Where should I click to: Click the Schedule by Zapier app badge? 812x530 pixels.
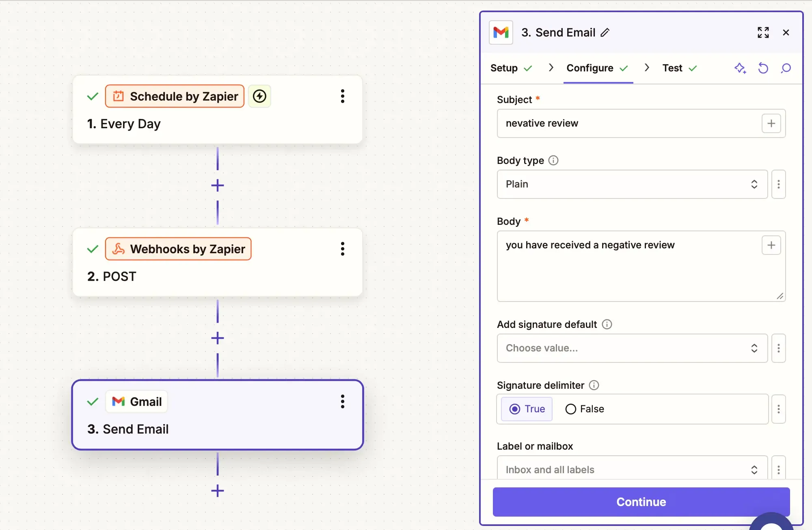[175, 96]
